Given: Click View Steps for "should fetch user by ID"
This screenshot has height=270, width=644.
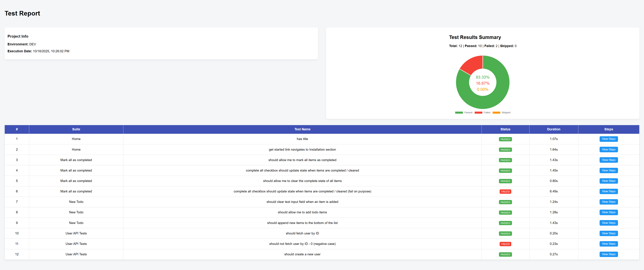Looking at the screenshot, I should pos(609,233).
